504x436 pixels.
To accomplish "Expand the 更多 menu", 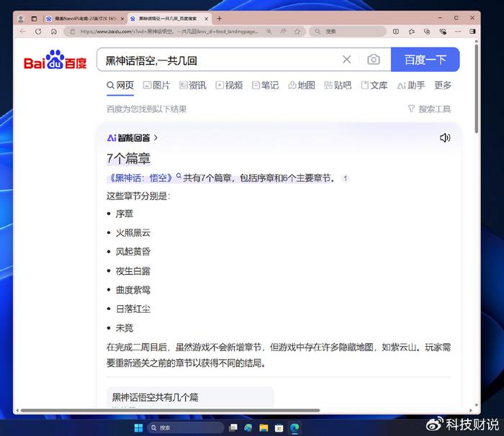I will click(x=443, y=85).
